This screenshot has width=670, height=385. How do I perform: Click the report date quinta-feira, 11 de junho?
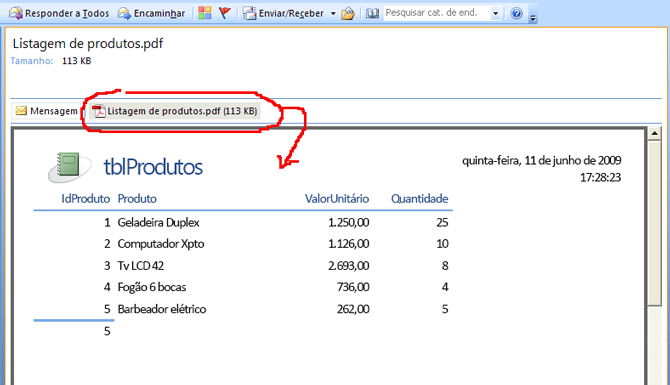(541, 161)
